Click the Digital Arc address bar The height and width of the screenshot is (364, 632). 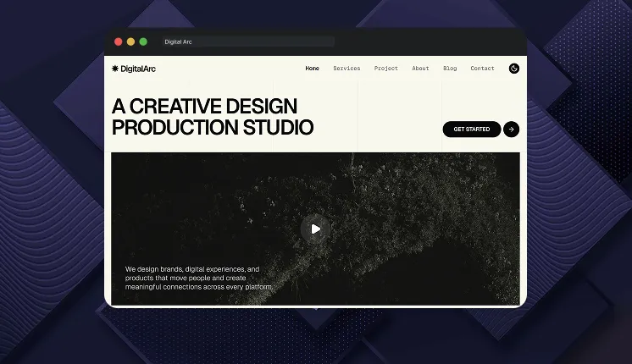[248, 41]
